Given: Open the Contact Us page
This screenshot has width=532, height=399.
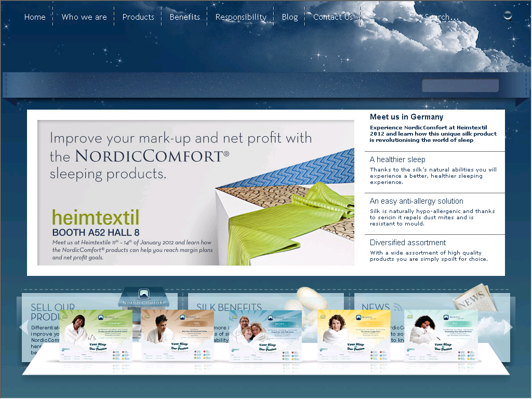Looking at the screenshot, I should [332, 17].
